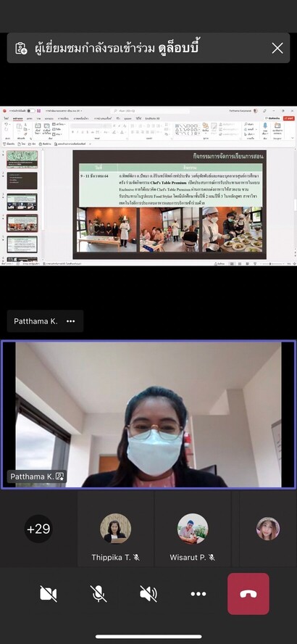Dismiss the lobby waiting notification

pos(277,49)
